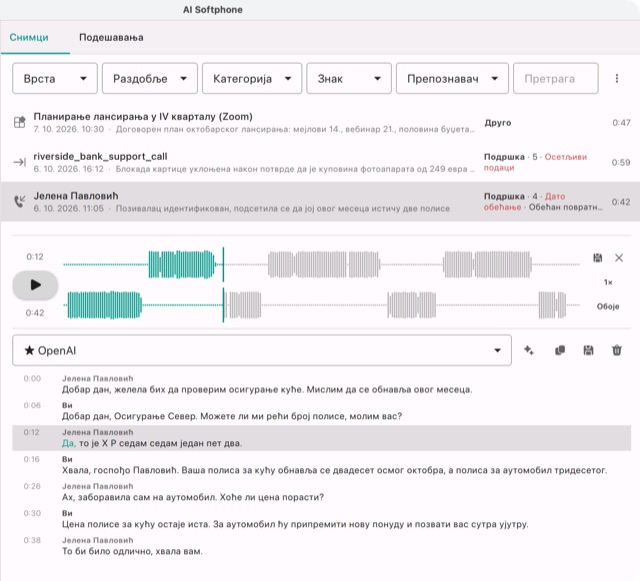Click the line 'Хвала, госпођо Павловић'

(x=334, y=470)
